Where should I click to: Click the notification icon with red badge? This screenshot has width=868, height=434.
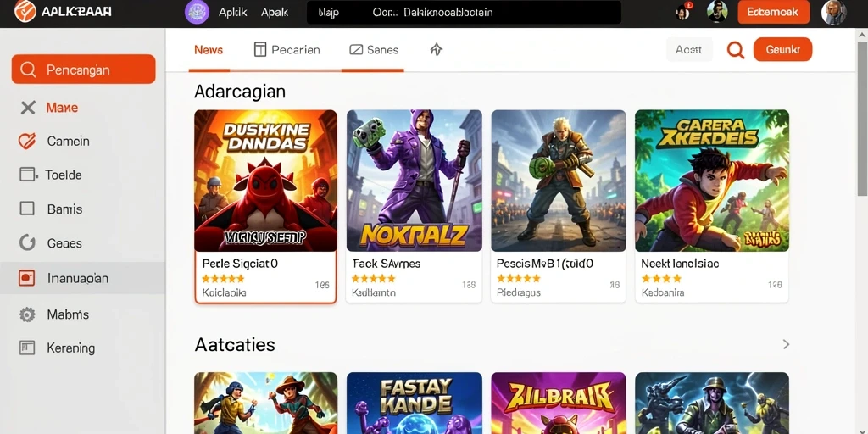(684, 12)
